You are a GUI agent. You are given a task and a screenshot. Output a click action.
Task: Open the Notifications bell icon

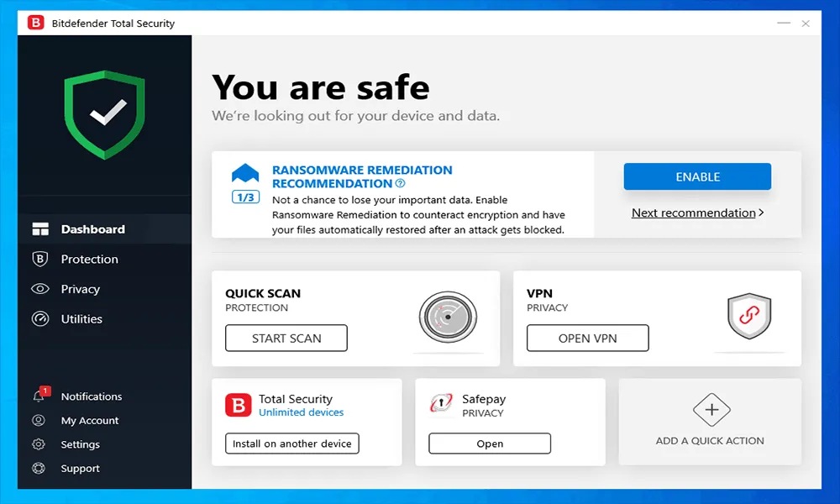click(40, 396)
